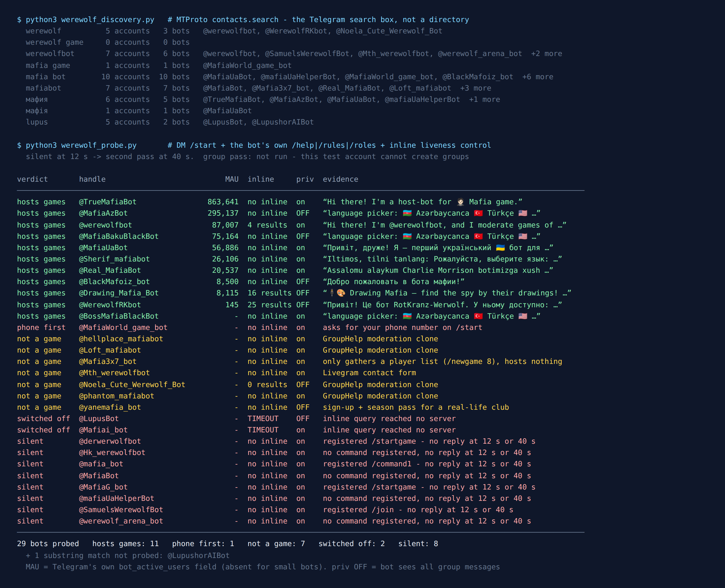725x588 pixels.
Task: Click '25 results' inline value
Action: click(x=269, y=305)
